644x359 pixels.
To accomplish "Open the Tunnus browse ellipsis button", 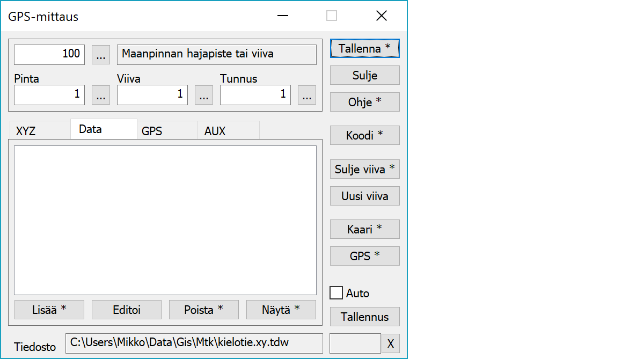I will tap(306, 95).
